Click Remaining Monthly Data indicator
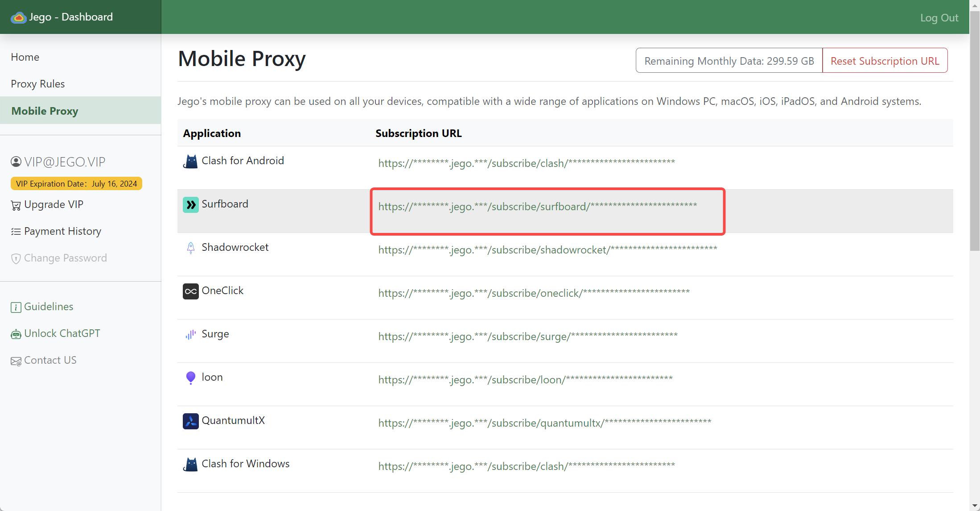Image resolution: width=980 pixels, height=511 pixels. pos(729,61)
